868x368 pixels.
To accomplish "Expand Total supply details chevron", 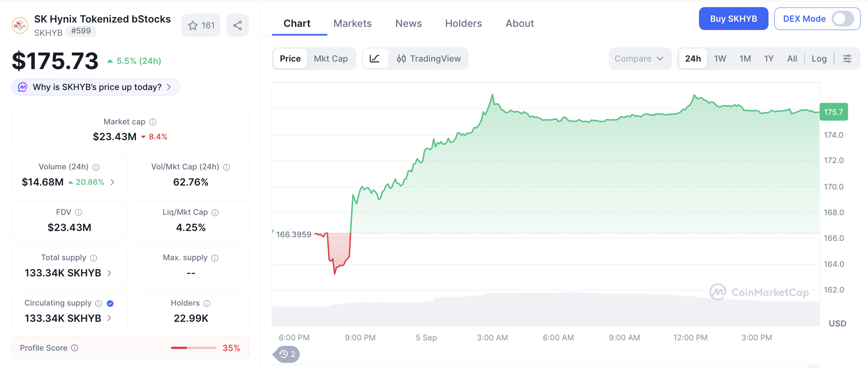I will coord(109,273).
